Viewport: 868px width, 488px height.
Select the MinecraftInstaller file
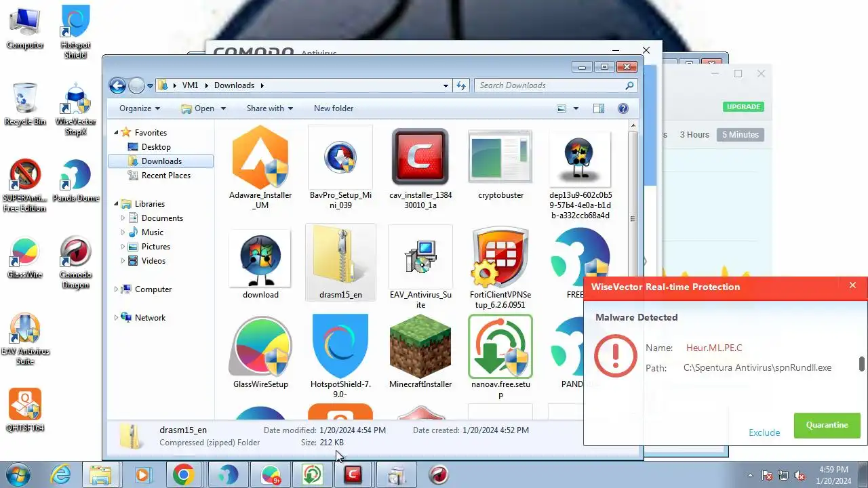coord(420,352)
